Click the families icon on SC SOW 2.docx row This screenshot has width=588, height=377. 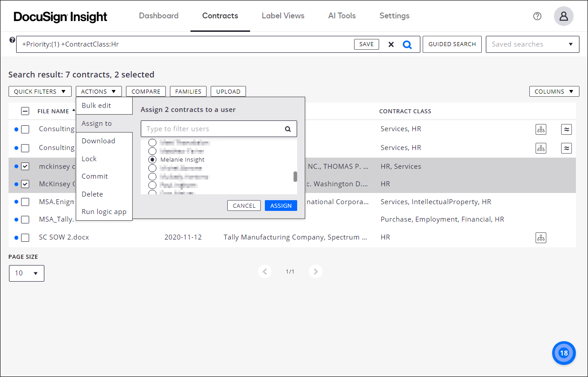point(541,238)
